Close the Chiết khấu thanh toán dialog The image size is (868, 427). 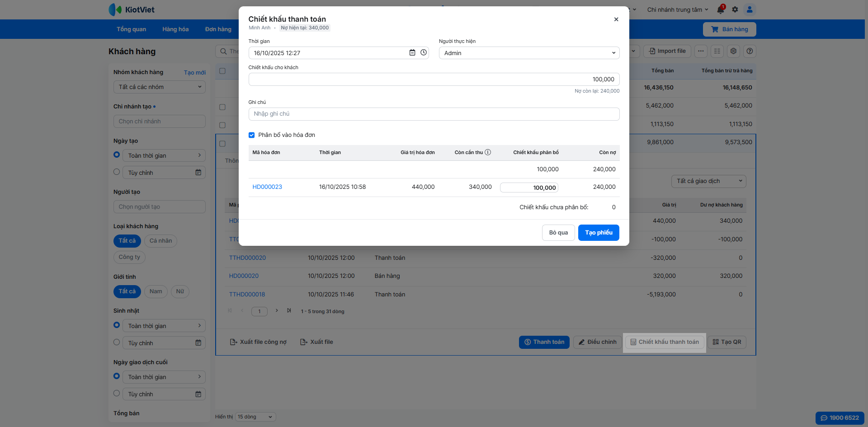pos(616,19)
